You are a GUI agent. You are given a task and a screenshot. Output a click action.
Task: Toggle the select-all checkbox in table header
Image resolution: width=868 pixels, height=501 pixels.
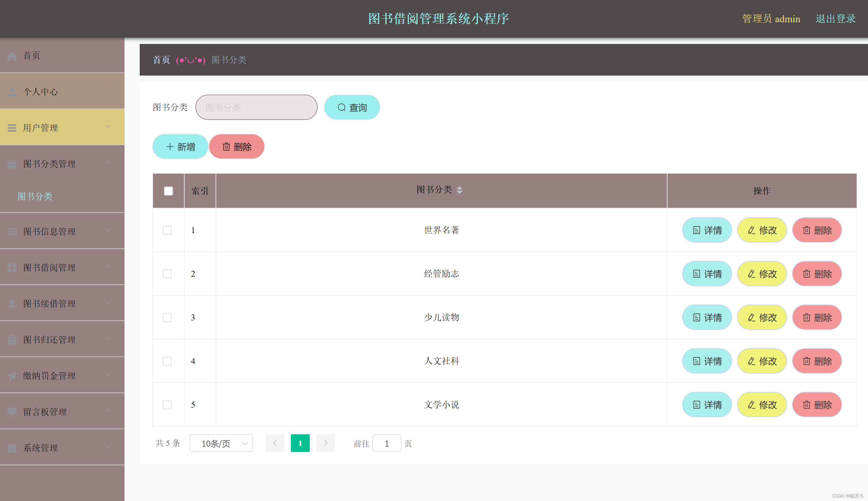168,191
